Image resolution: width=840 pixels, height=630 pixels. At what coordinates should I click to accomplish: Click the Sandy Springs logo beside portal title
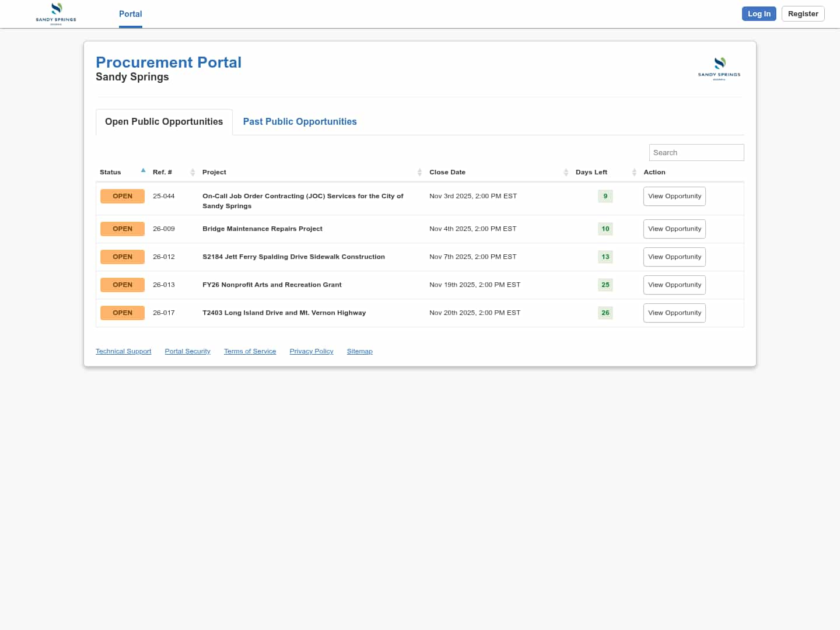[x=719, y=68]
